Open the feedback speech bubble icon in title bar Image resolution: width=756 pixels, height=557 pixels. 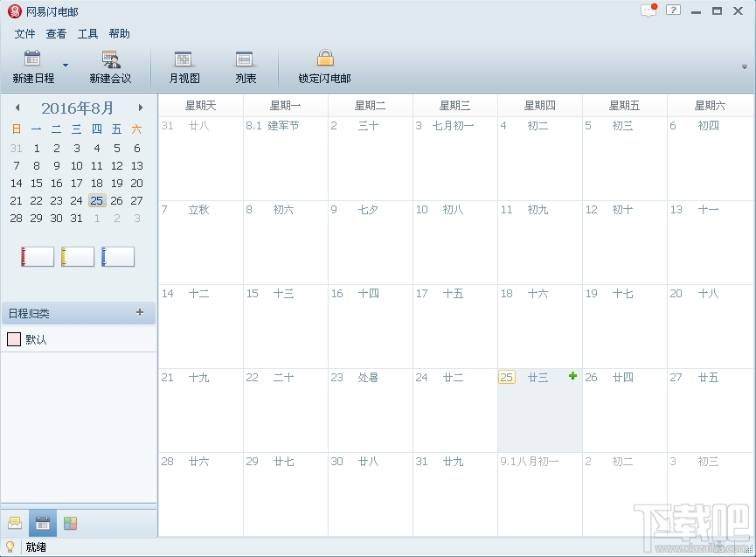coord(649,10)
